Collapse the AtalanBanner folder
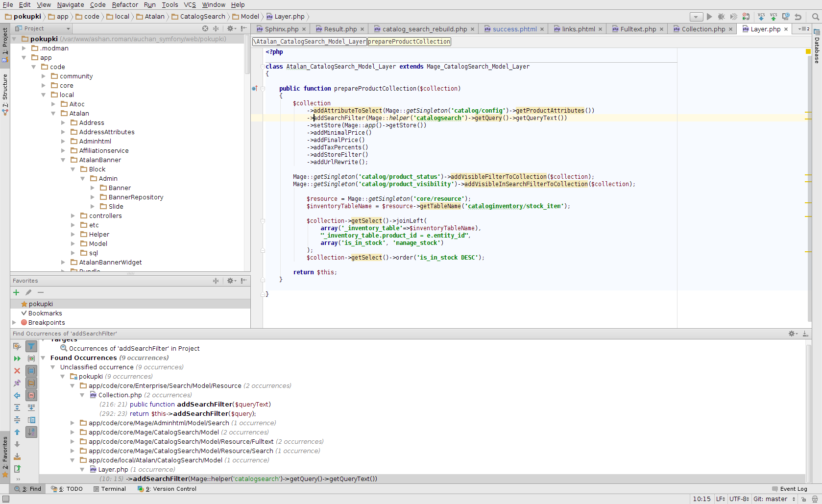This screenshot has height=504, width=822. click(63, 160)
